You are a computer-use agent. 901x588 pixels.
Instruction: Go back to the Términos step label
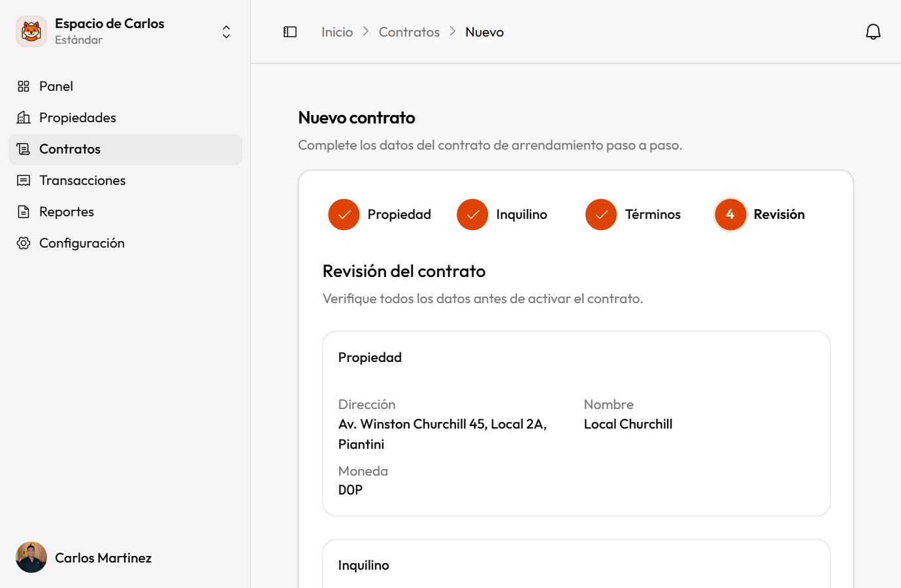pyautogui.click(x=653, y=214)
